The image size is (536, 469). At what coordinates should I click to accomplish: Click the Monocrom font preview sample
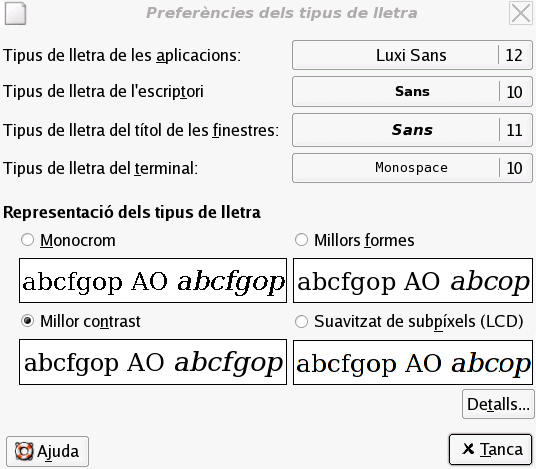[x=153, y=280]
